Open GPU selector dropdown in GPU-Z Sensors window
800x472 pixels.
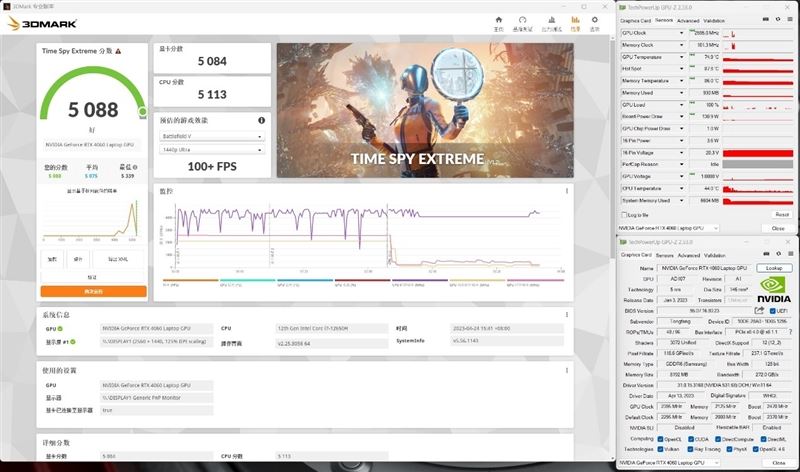coord(669,228)
